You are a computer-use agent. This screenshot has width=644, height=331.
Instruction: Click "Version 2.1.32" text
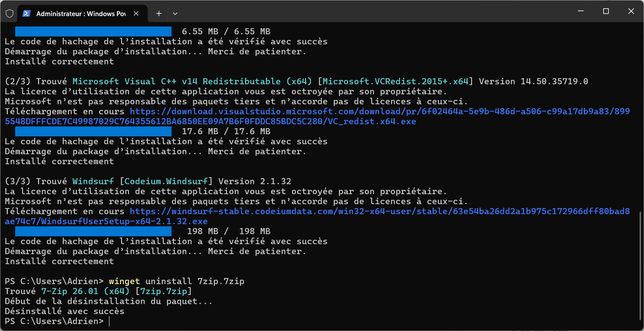click(255, 181)
